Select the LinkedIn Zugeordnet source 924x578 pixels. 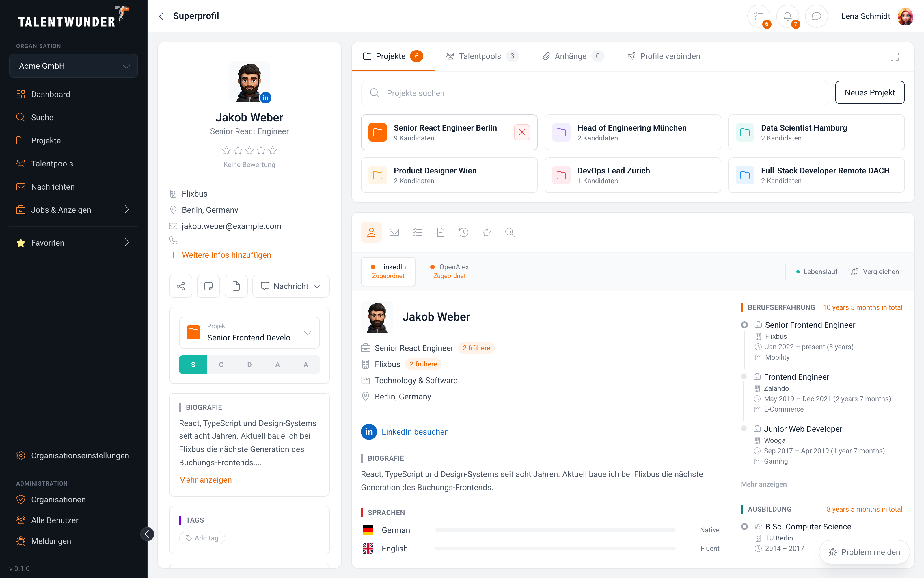tap(388, 271)
